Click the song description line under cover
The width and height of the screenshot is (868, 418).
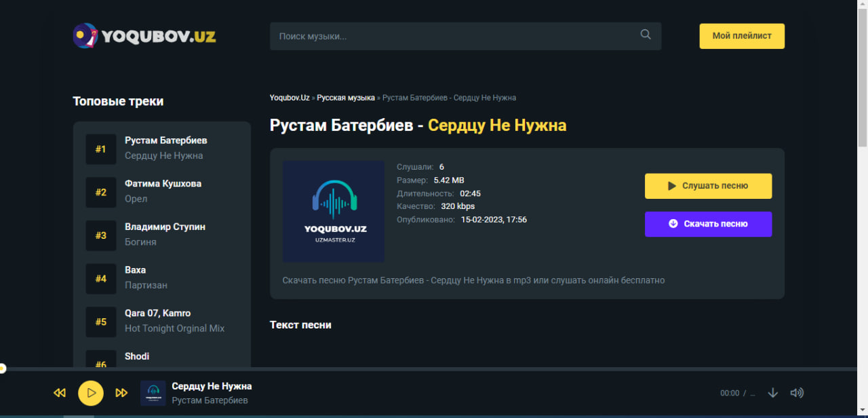[473, 280]
